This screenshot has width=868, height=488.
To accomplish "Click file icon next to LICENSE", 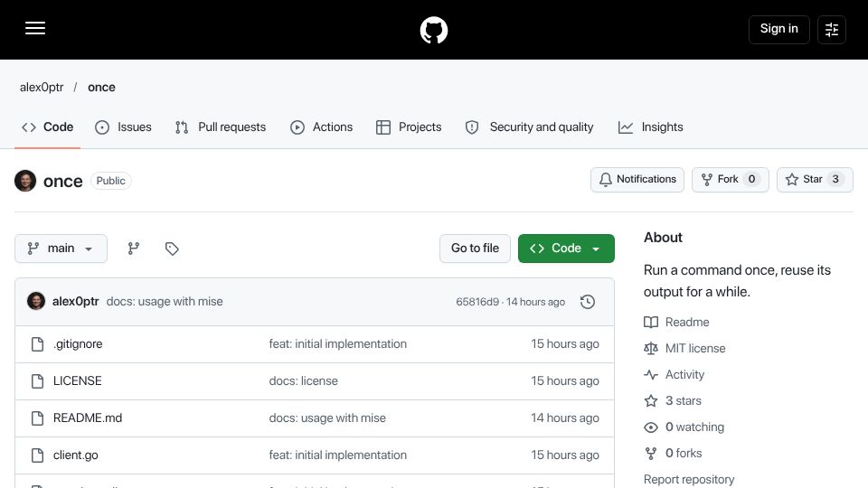I will pos(37,381).
